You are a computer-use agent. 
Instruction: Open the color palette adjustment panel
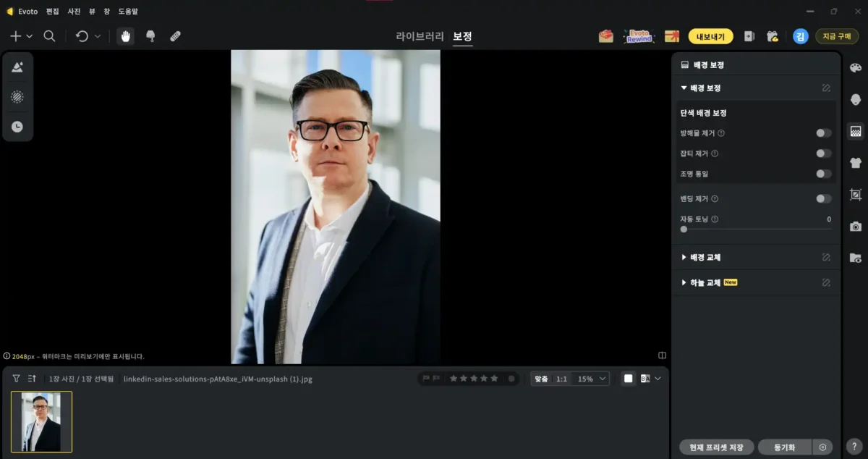coord(856,67)
